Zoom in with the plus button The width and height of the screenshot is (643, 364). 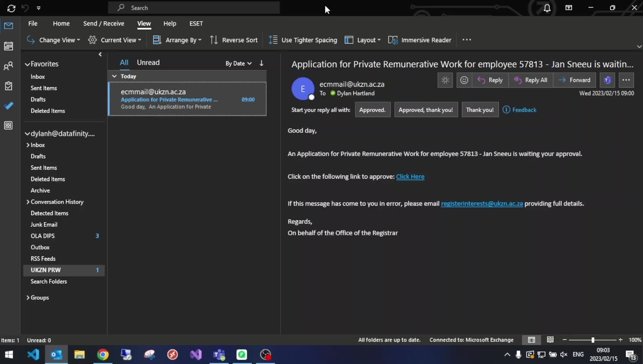click(620, 340)
